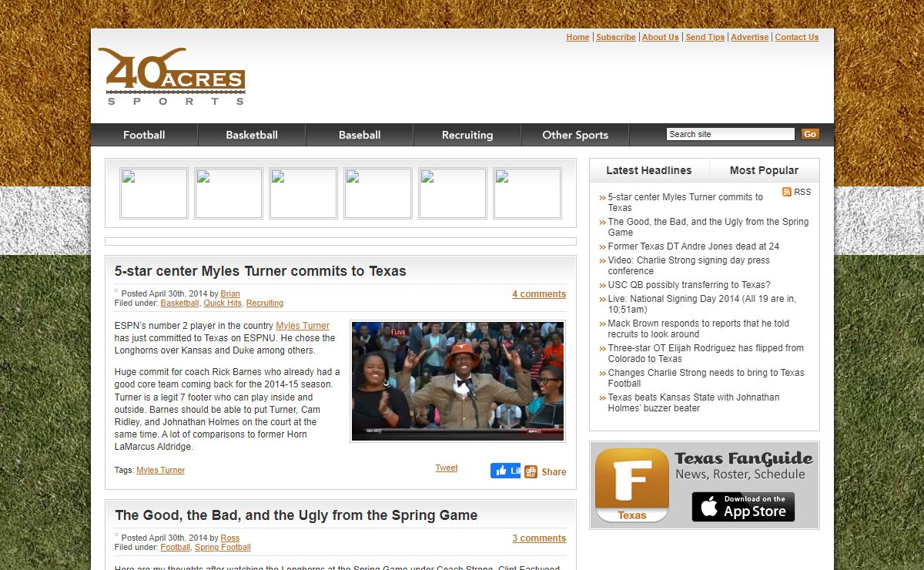Switch to the Most Popular tab
924x570 pixels.
[x=764, y=170]
